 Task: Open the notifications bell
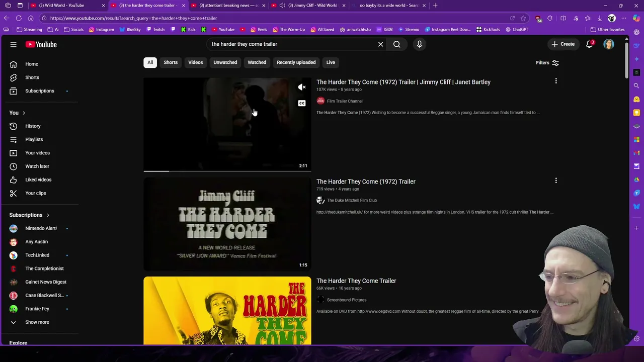(x=590, y=44)
